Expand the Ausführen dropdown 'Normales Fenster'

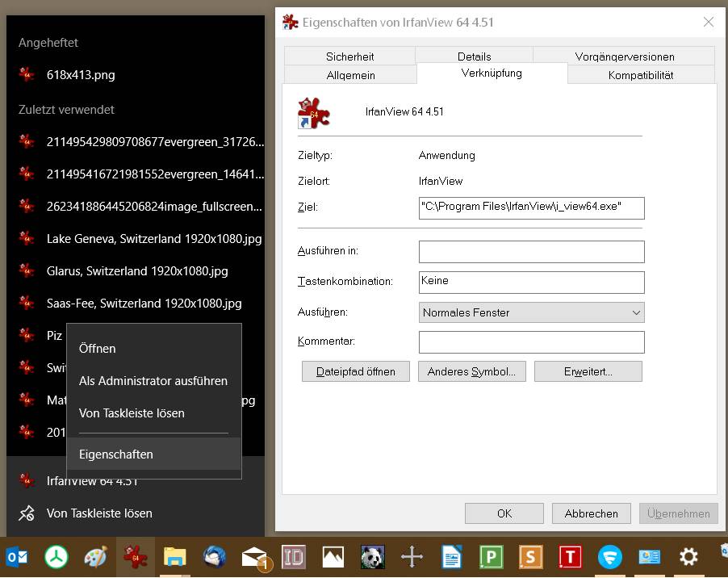531,312
